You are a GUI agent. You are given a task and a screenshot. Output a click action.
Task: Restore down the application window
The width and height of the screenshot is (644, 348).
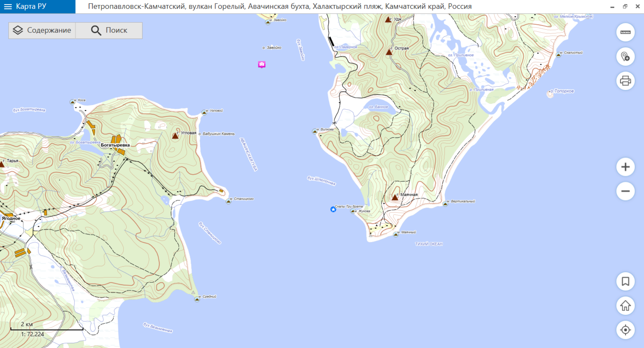tap(625, 6)
